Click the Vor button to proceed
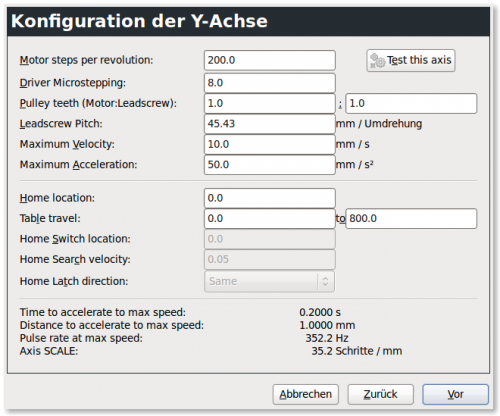Image resolution: width=500 pixels, height=416 pixels. [455, 394]
